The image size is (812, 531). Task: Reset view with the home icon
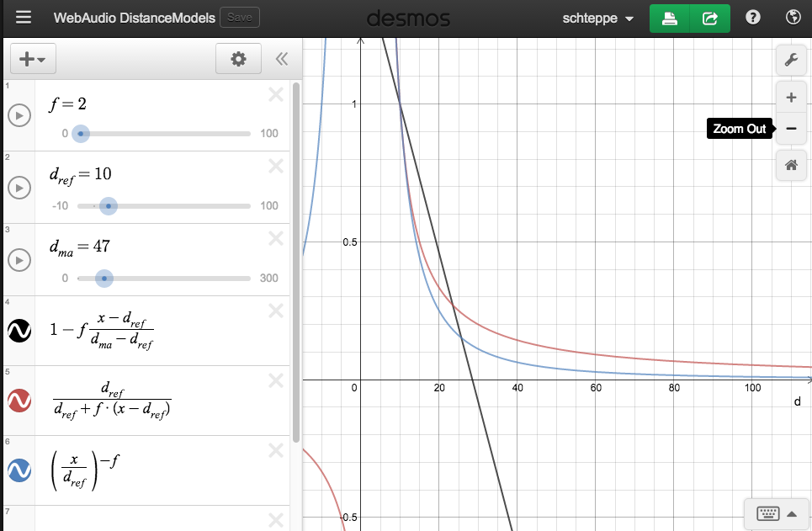click(x=790, y=165)
